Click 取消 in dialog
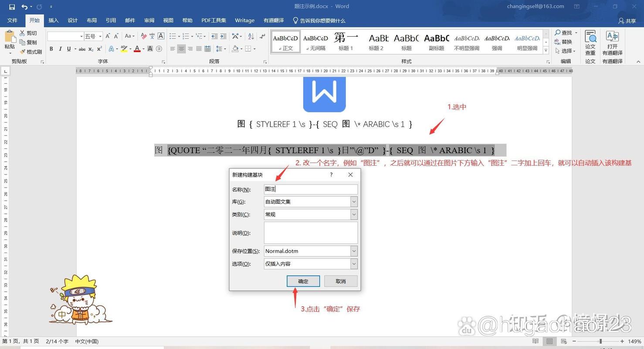 point(341,281)
